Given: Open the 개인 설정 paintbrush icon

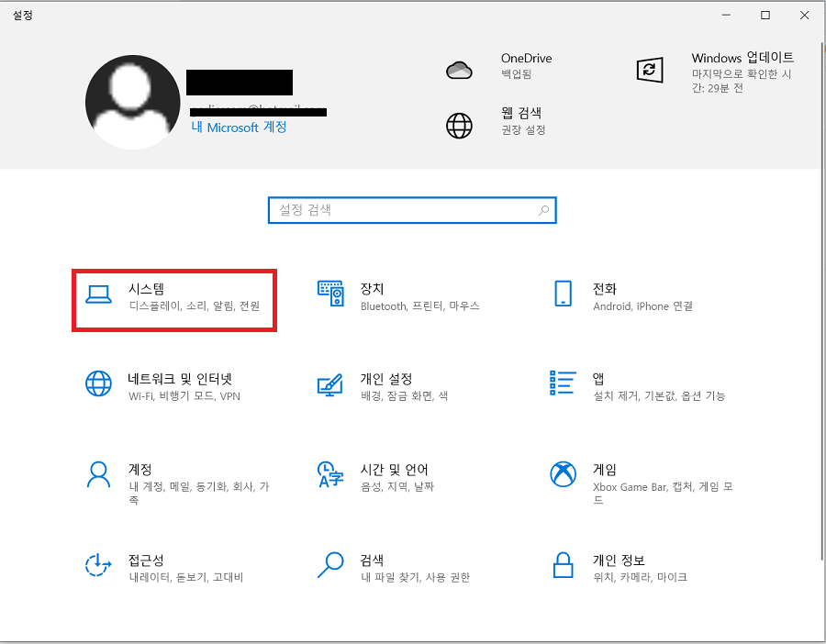Looking at the screenshot, I should (x=330, y=384).
